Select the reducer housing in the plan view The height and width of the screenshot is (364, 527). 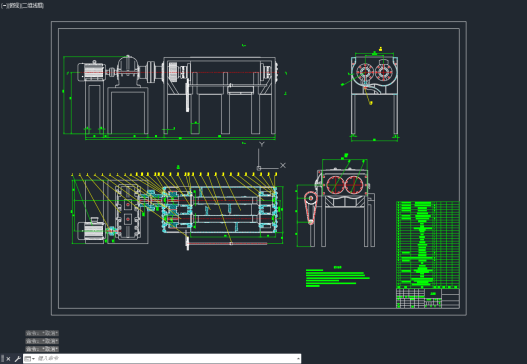(128, 213)
